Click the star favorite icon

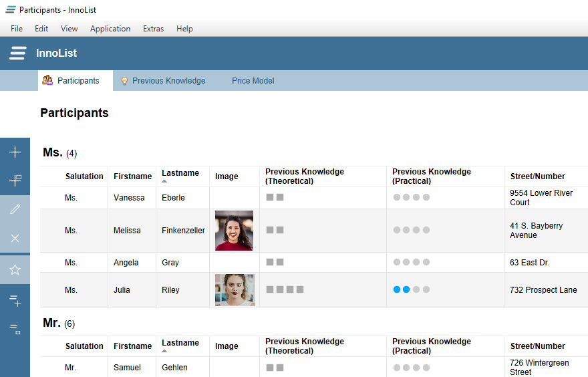[x=15, y=269]
